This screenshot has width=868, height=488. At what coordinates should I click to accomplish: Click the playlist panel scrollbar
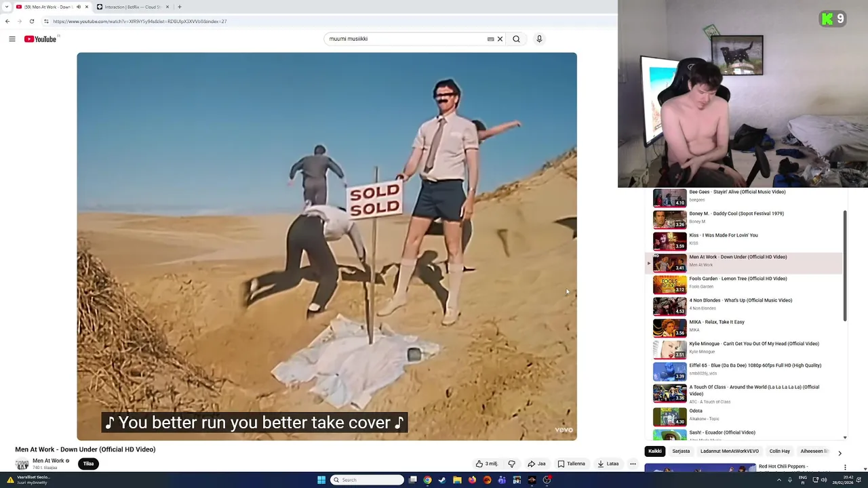845,266
